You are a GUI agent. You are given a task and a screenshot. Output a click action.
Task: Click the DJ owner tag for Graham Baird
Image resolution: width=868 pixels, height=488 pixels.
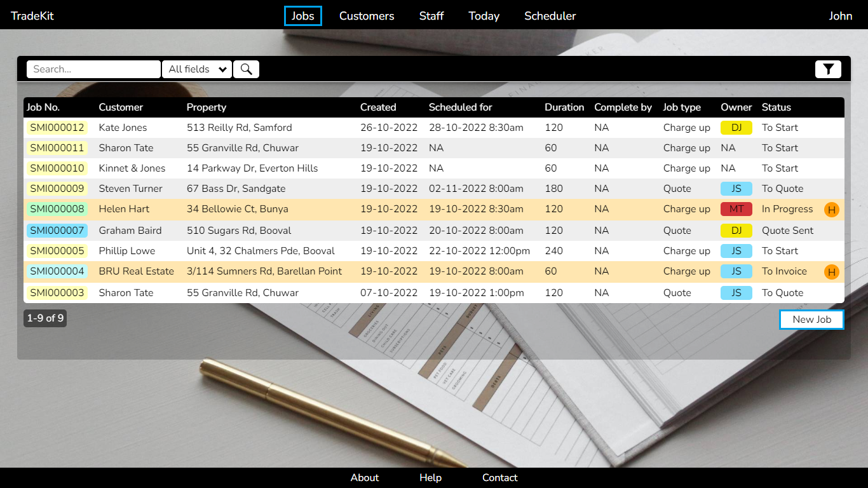point(736,231)
